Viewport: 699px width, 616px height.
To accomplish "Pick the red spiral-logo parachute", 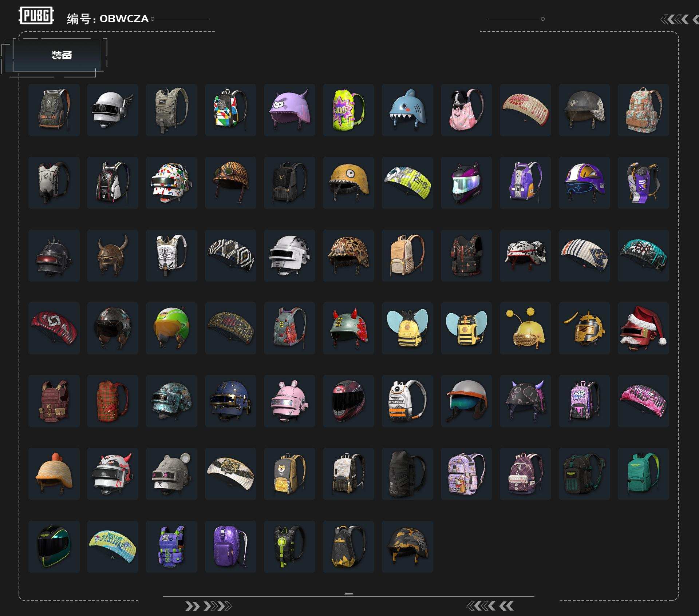I will [x=54, y=328].
